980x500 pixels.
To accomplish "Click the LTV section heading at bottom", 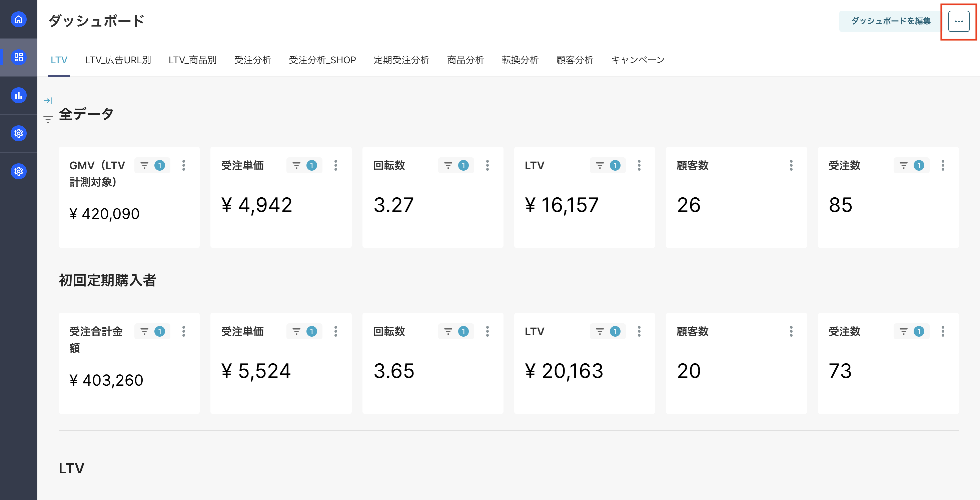I will 71,468.
